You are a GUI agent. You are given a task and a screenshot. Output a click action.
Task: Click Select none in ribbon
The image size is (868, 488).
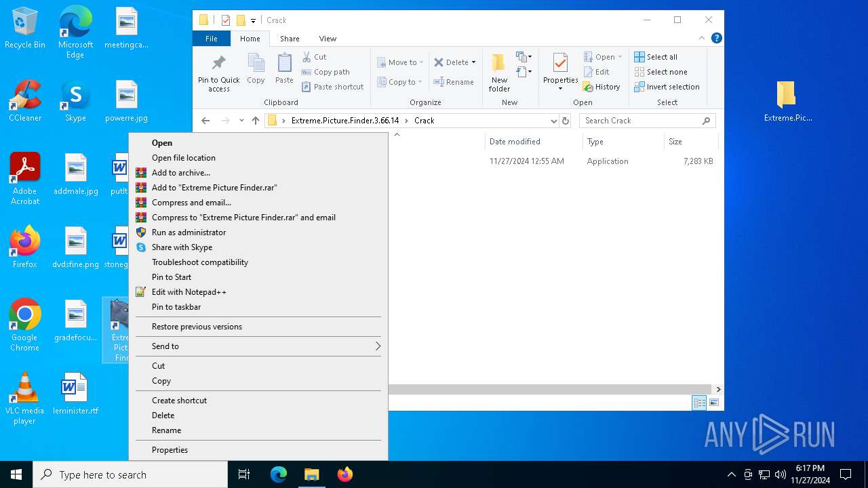coord(660,72)
